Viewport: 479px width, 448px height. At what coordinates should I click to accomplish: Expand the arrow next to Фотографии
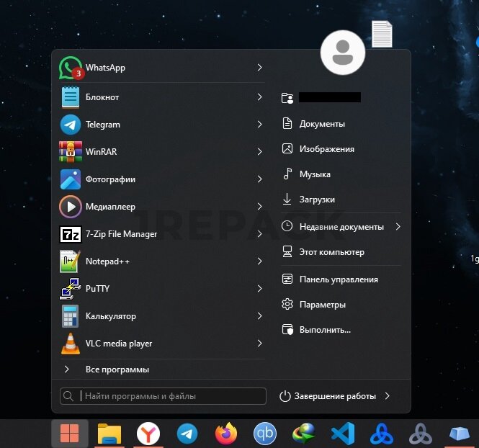(259, 179)
